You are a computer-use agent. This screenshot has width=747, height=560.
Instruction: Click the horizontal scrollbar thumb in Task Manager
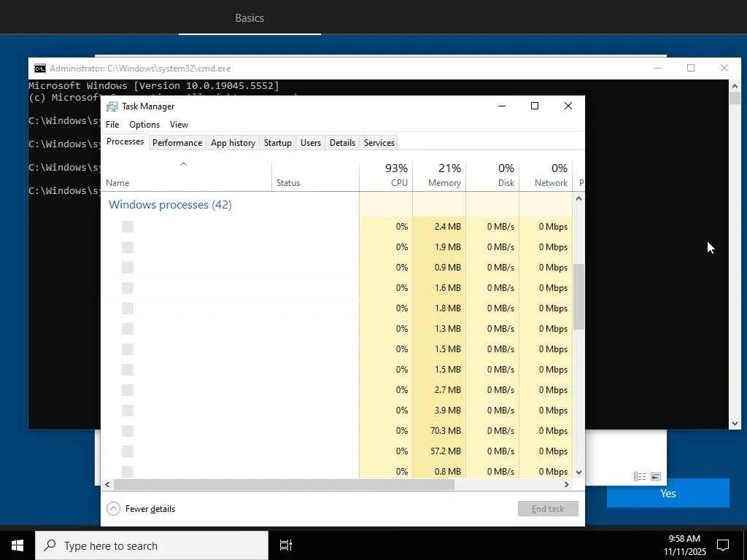(284, 484)
